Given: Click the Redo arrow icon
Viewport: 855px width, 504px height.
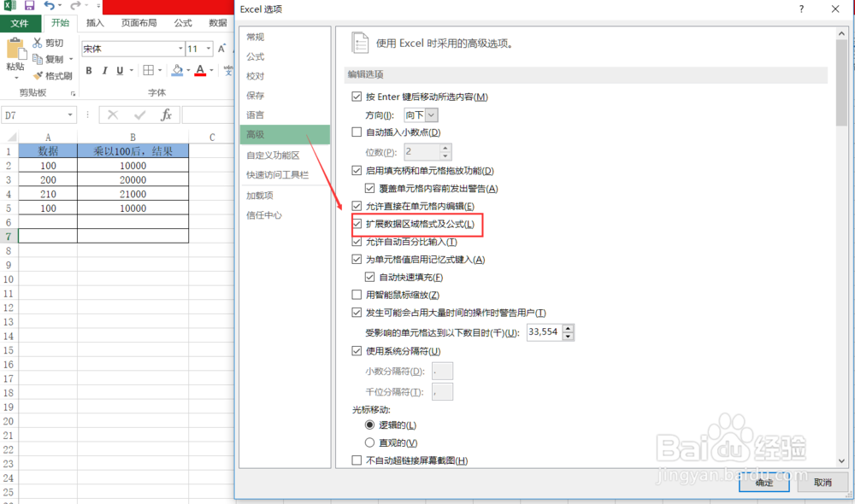Looking at the screenshot, I should coord(75,6).
